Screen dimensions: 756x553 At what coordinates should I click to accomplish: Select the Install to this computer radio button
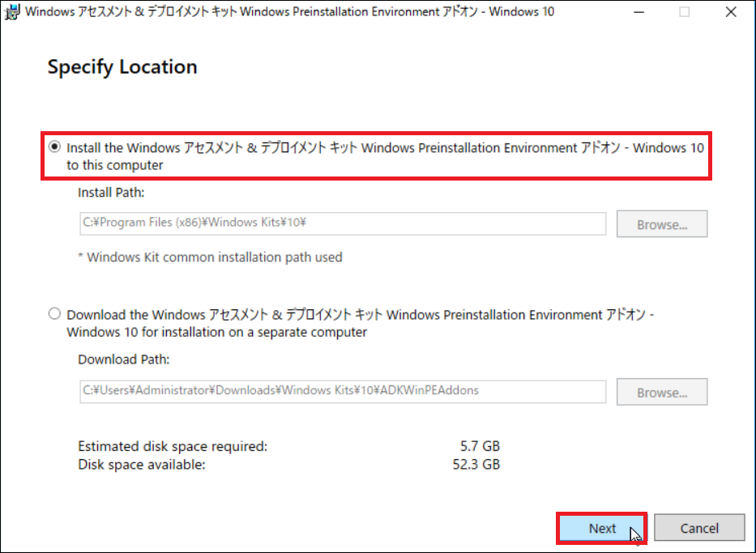tap(54, 147)
